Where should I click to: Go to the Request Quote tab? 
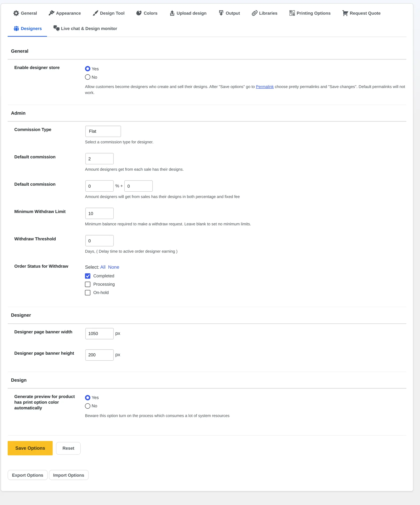(361, 13)
